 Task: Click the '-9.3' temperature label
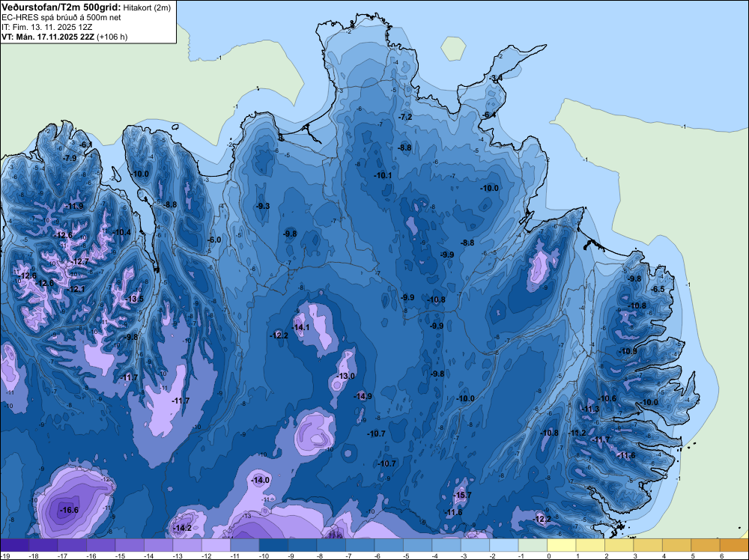pyautogui.click(x=263, y=206)
